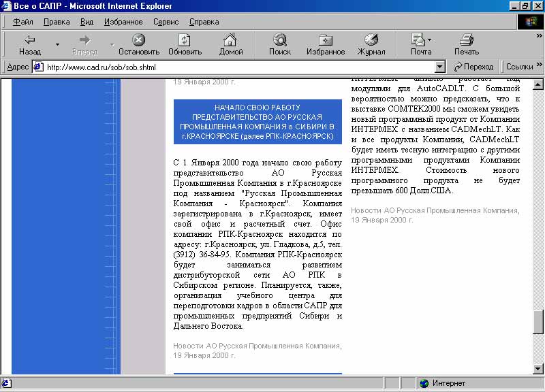This screenshot has width=545, height=392.
Task: Click the Internet Explorer title bar icon
Action: pyautogui.click(x=6, y=6)
